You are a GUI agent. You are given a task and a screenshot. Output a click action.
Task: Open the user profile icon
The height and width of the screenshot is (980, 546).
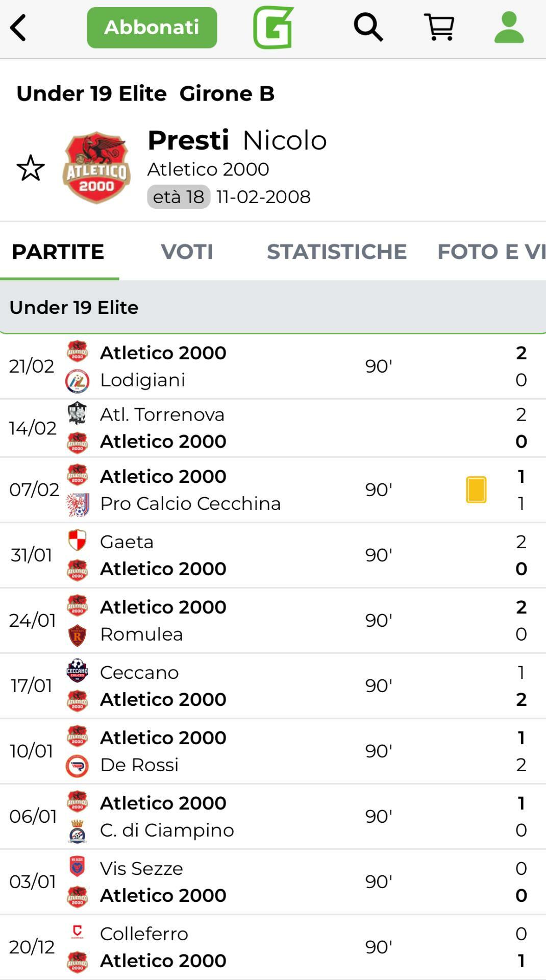509,28
